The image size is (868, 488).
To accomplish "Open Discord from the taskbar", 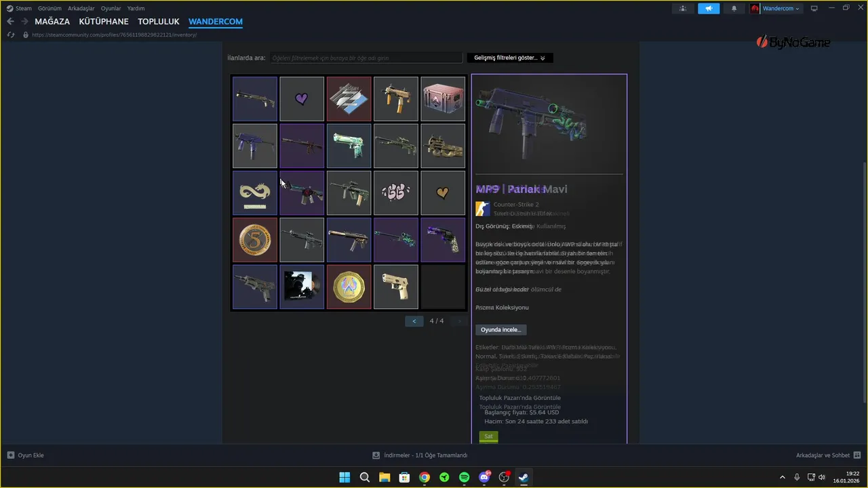I will 484,477.
